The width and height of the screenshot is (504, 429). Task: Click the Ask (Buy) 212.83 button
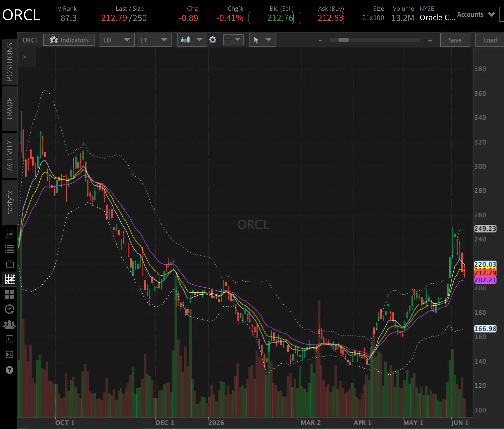coord(321,18)
